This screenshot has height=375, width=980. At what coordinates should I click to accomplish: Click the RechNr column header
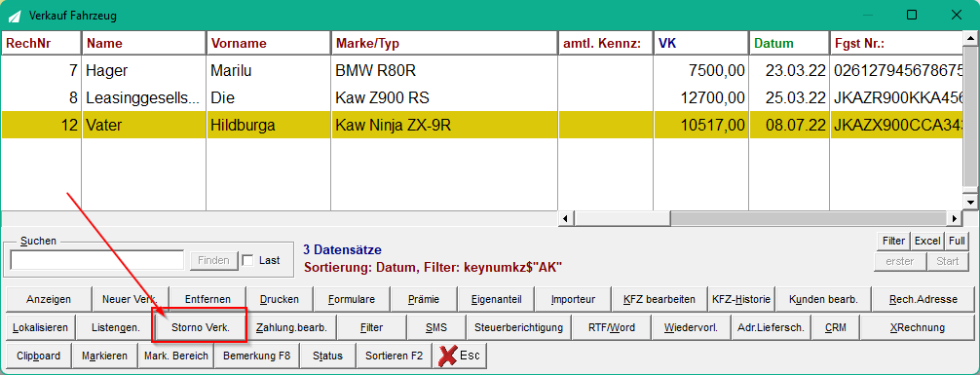[x=41, y=43]
